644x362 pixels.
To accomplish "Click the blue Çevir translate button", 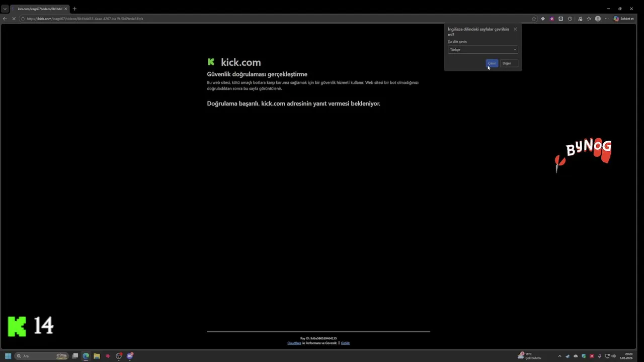I will pyautogui.click(x=492, y=63).
